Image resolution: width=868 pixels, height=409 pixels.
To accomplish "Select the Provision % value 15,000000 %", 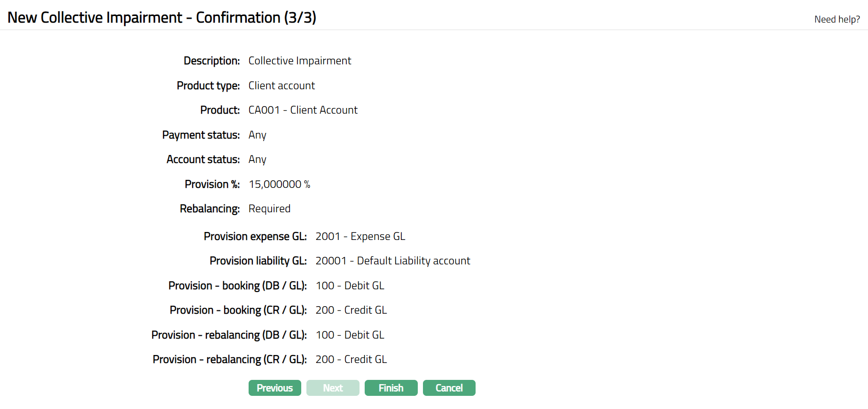I will click(279, 184).
